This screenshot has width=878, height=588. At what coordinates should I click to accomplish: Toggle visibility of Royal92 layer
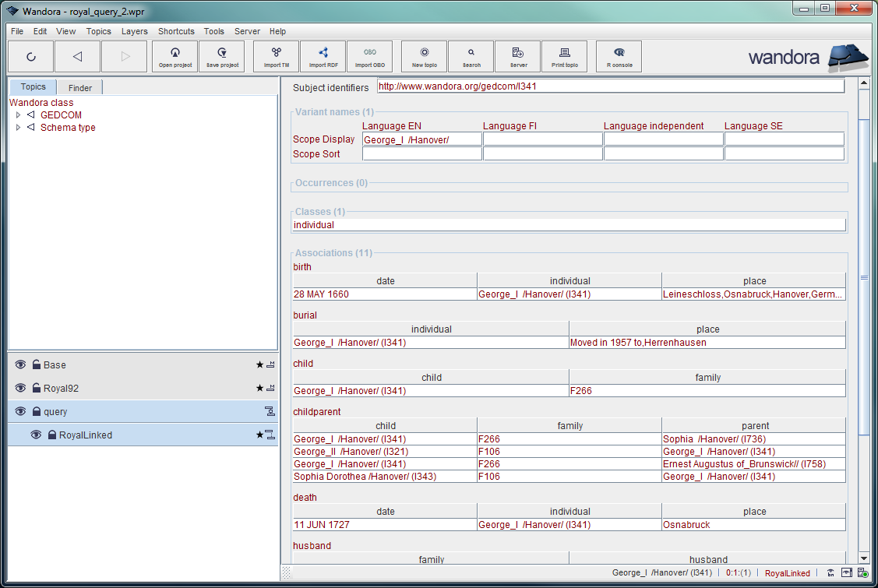[20, 389]
